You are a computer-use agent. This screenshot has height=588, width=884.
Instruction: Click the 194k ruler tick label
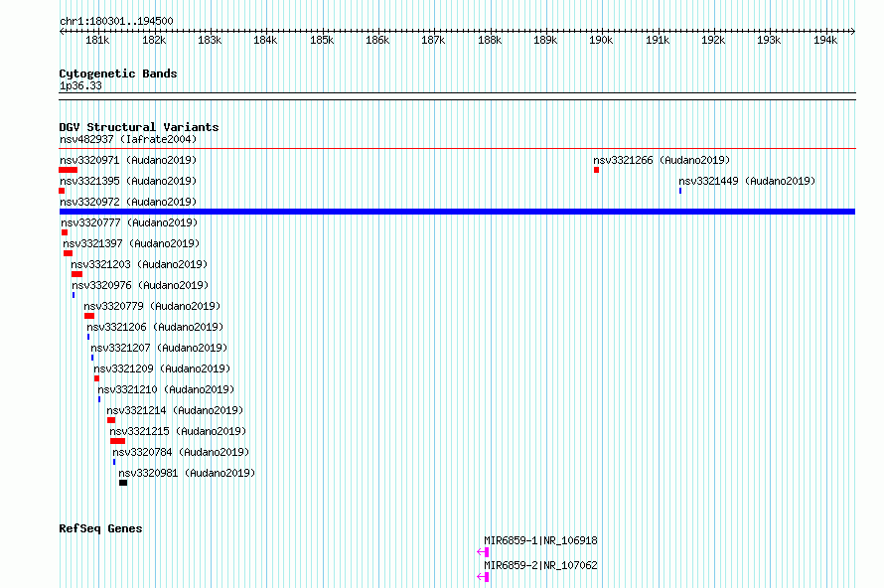[x=825, y=40]
